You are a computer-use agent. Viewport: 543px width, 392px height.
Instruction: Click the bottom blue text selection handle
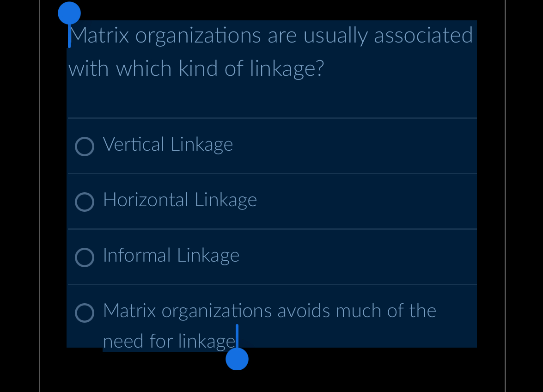[x=237, y=358]
